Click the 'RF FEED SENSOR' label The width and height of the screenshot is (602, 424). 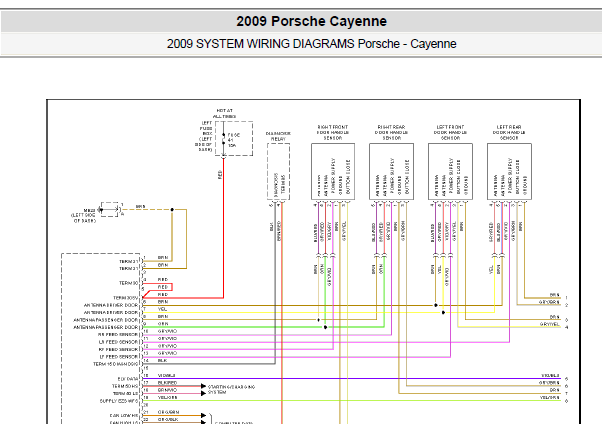118,349
